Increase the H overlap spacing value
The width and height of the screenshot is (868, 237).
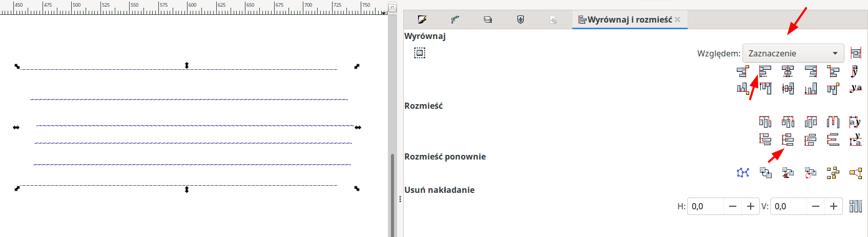pyautogui.click(x=751, y=206)
